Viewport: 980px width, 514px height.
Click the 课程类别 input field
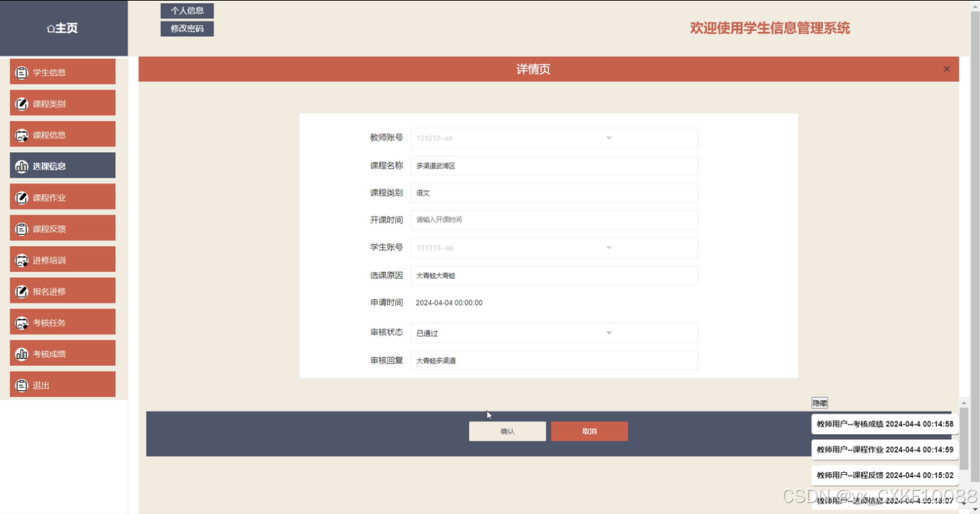(x=554, y=193)
